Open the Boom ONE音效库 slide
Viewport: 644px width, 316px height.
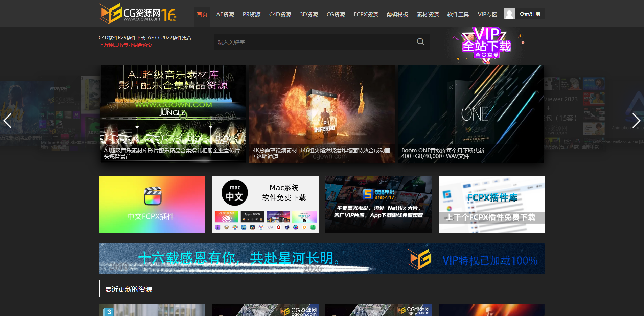coord(470,113)
